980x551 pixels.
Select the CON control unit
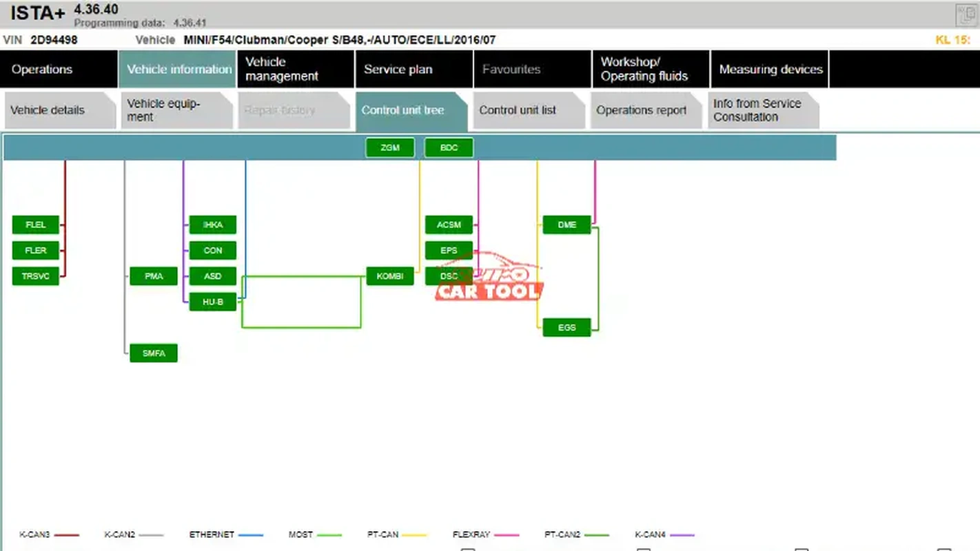coord(213,250)
